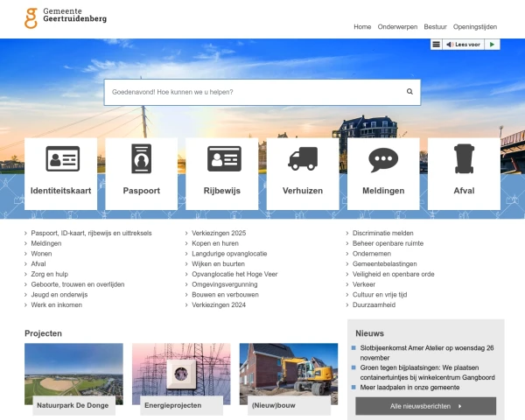The height and width of the screenshot is (420, 525).
Task: Start read-aloud with the green play icon
Action: pos(492,45)
